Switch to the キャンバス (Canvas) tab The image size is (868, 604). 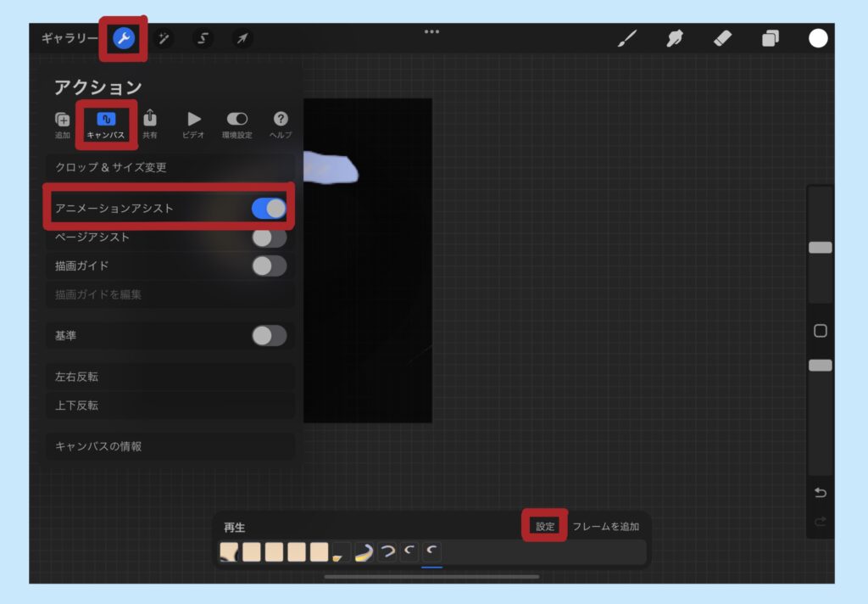[106, 125]
